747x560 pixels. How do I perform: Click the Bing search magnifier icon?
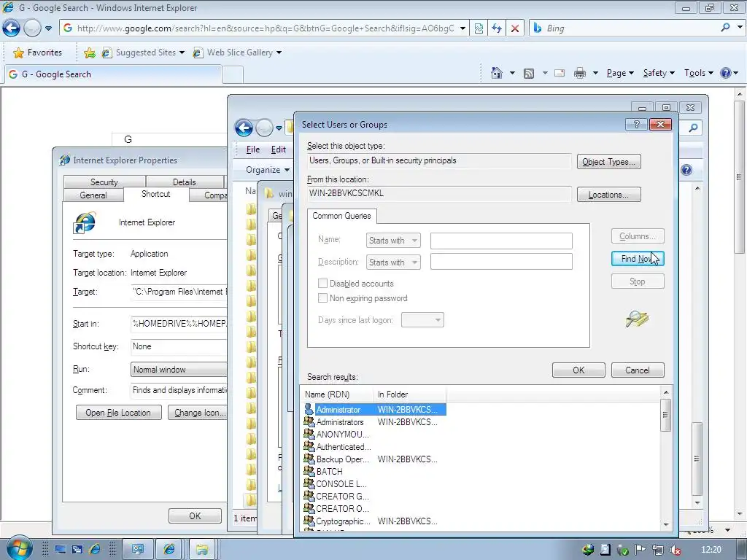[x=725, y=28]
